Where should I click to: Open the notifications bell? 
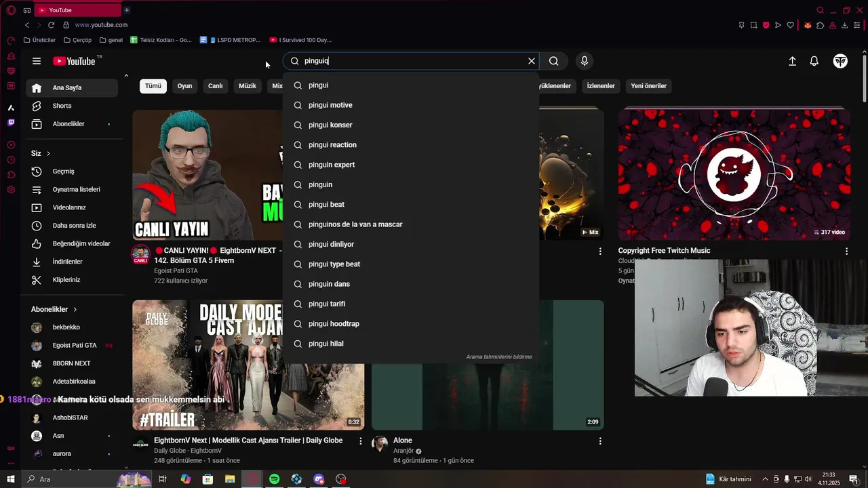point(814,61)
